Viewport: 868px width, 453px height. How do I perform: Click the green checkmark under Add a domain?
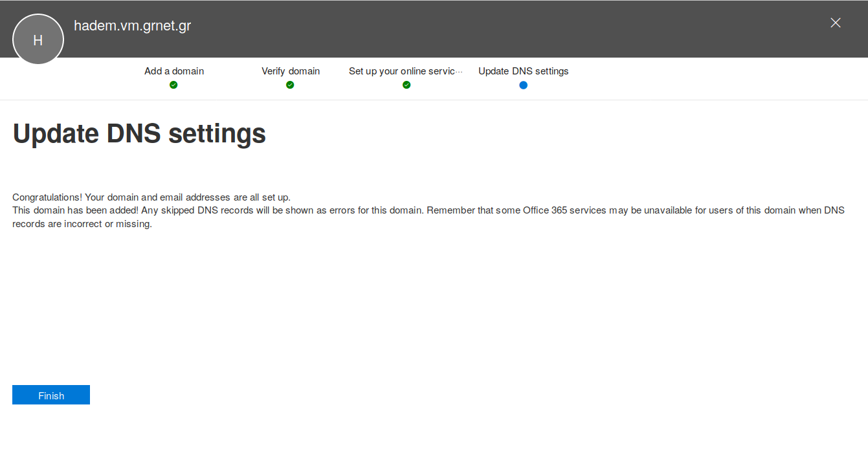coord(173,85)
